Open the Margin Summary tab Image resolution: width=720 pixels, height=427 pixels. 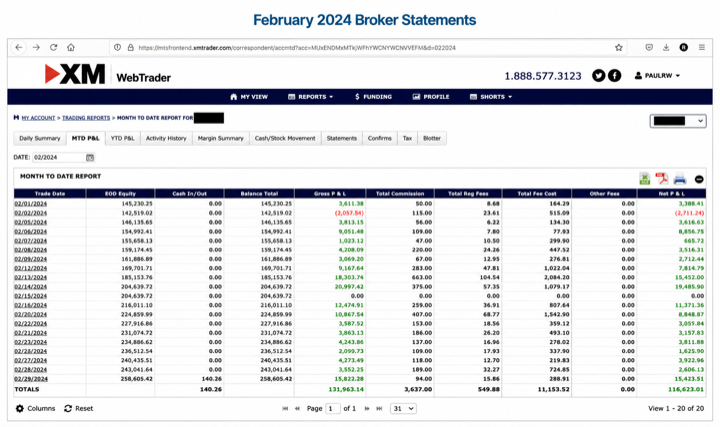click(221, 138)
